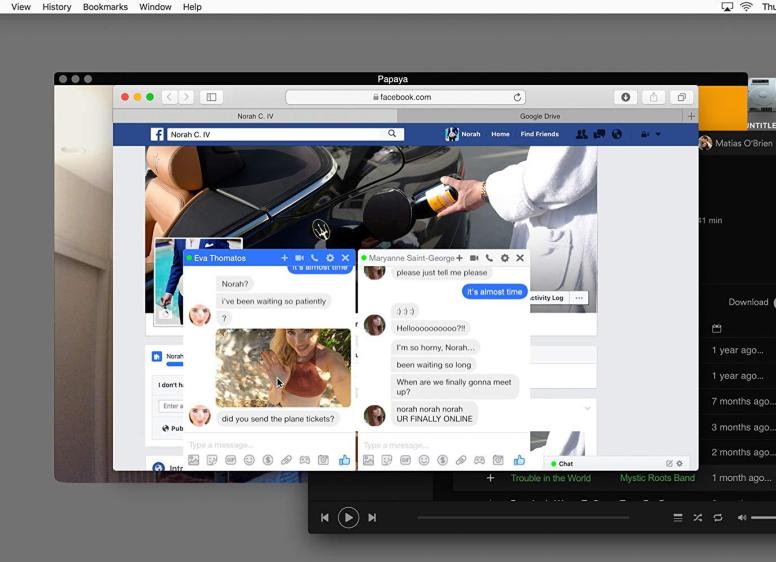The image size is (776, 562).
Task: Click the music player progress bar
Action: pyautogui.click(x=524, y=517)
